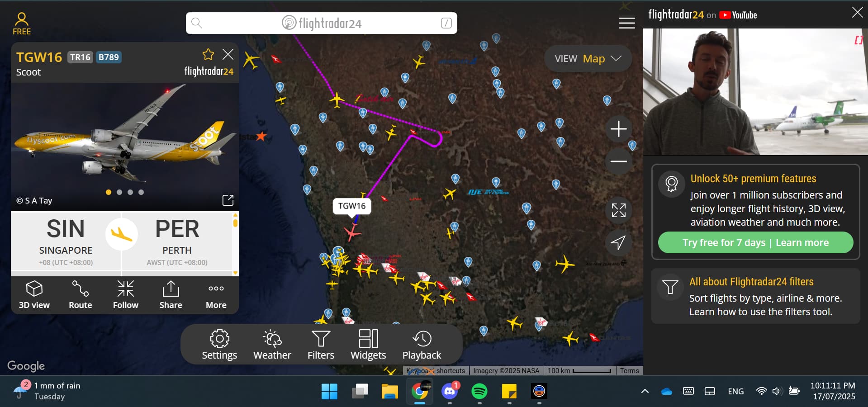
Task: Show the third aircraft photo dot
Action: pos(130,192)
